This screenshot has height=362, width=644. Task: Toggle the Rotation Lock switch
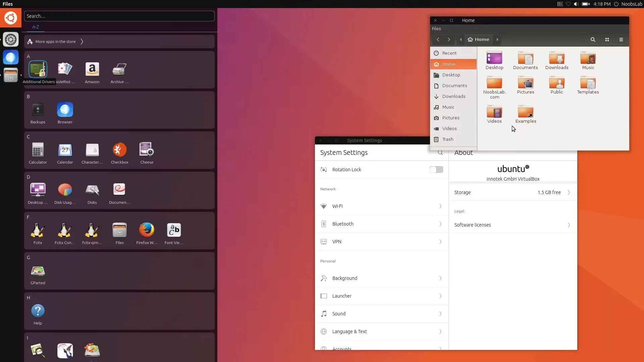[x=436, y=170]
